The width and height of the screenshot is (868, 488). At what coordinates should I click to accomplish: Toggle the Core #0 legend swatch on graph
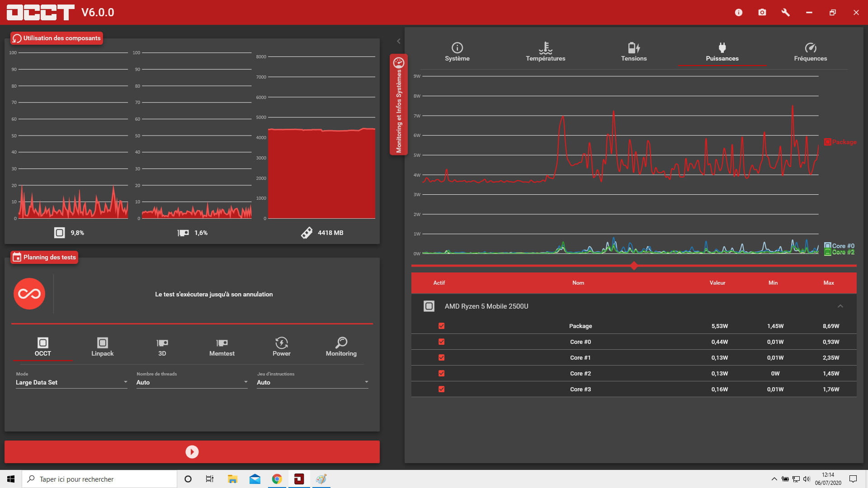tap(827, 246)
